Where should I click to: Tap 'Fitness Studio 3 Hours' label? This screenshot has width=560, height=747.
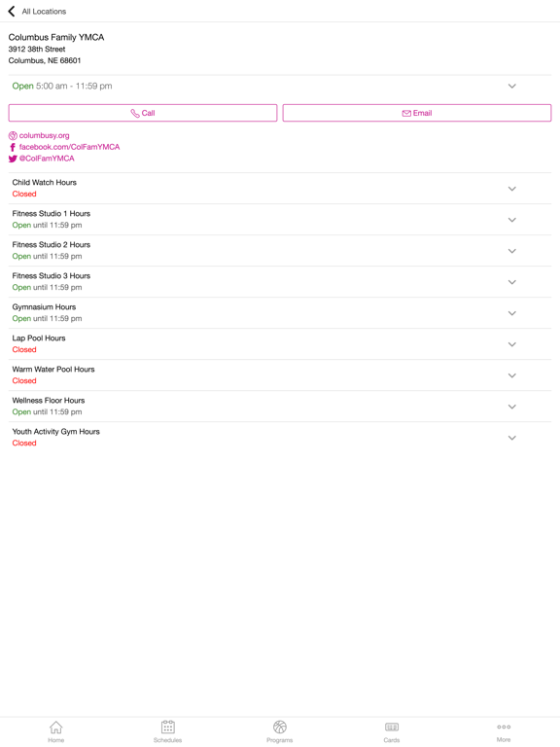(x=52, y=276)
